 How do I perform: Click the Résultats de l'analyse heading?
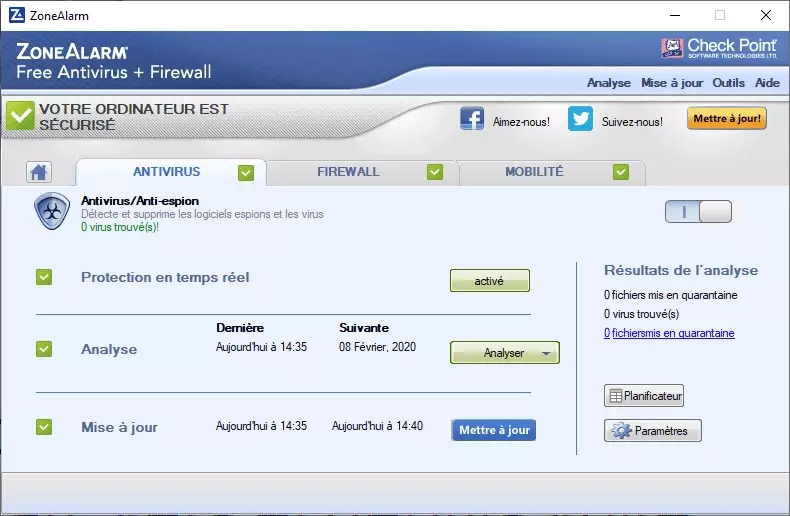tap(681, 271)
